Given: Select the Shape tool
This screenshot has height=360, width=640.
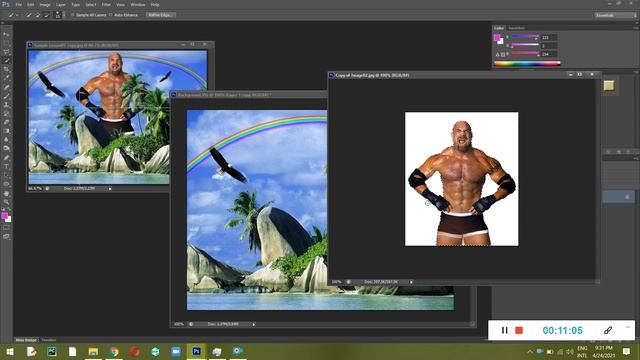Looking at the screenshot, I should pos(6,184).
